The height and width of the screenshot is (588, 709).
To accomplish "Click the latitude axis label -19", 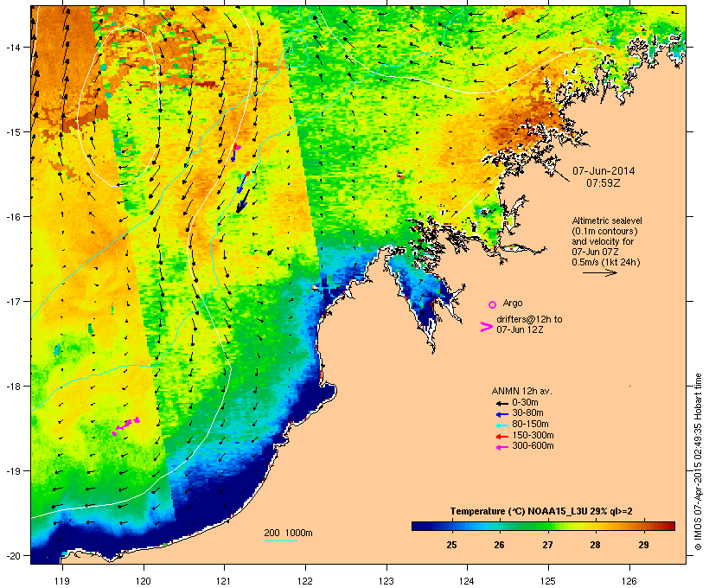I will (x=12, y=471).
